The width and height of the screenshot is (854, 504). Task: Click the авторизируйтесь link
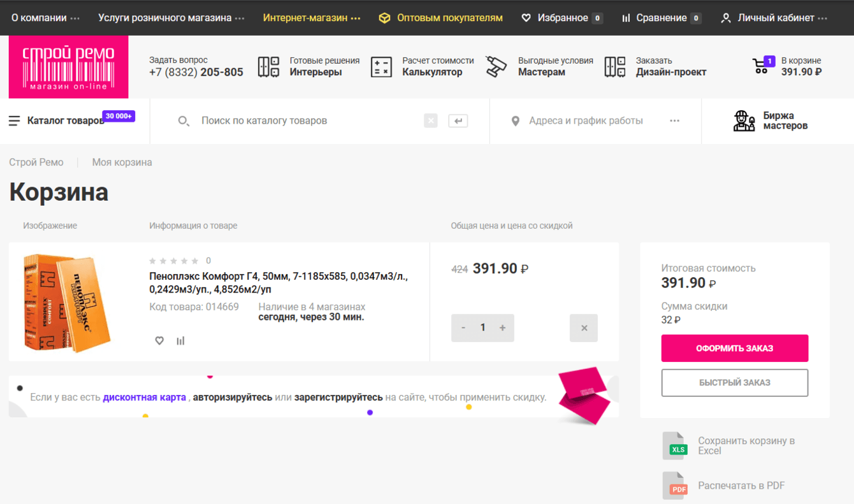coord(233,397)
